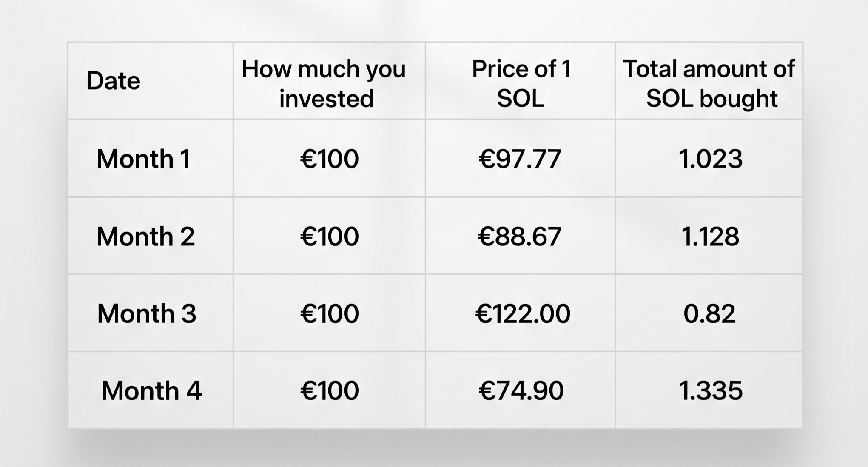868x467 pixels.
Task: Select 'Total amount of SOL bought' header
Action: pos(709,83)
